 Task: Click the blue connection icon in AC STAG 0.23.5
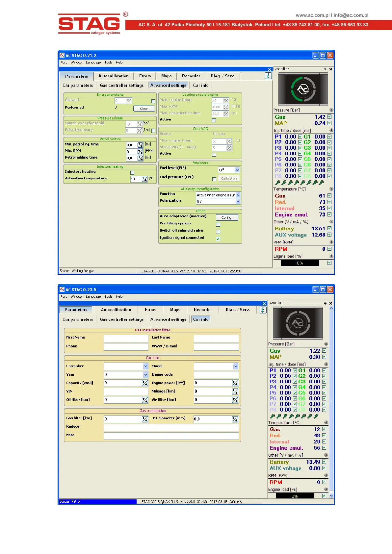click(263, 310)
